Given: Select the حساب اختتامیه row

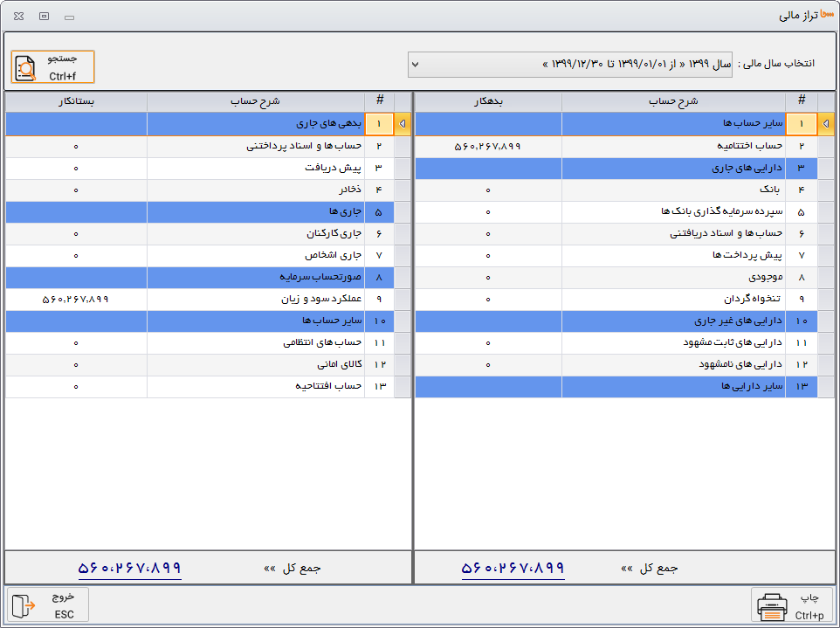Looking at the screenshot, I should coord(673,146).
